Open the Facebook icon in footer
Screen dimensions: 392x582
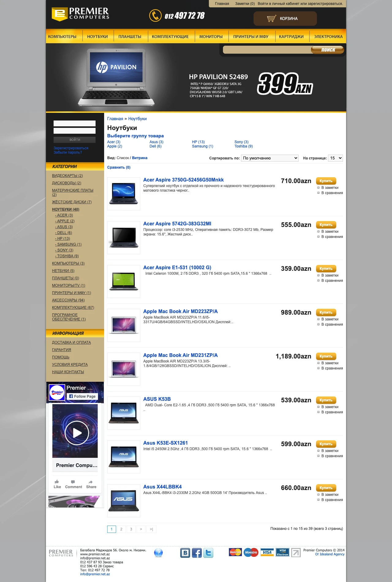(x=197, y=553)
